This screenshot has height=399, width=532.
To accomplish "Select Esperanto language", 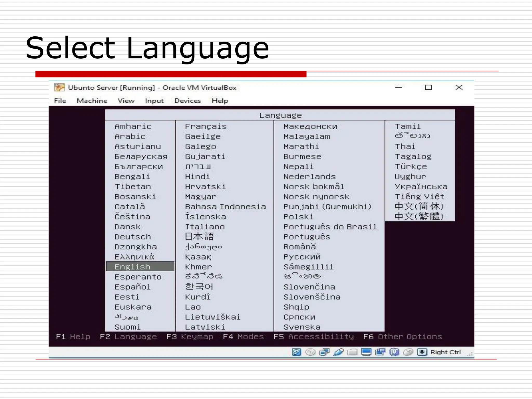I will click(x=138, y=277).
